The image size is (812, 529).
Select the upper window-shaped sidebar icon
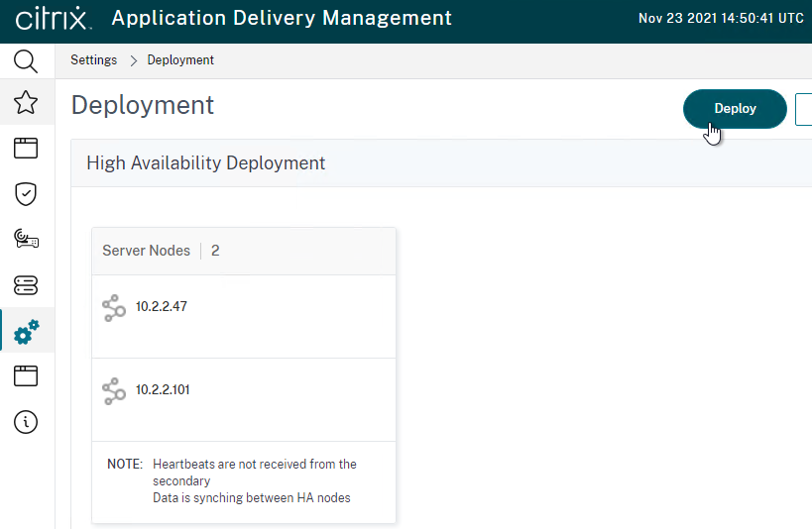point(26,148)
